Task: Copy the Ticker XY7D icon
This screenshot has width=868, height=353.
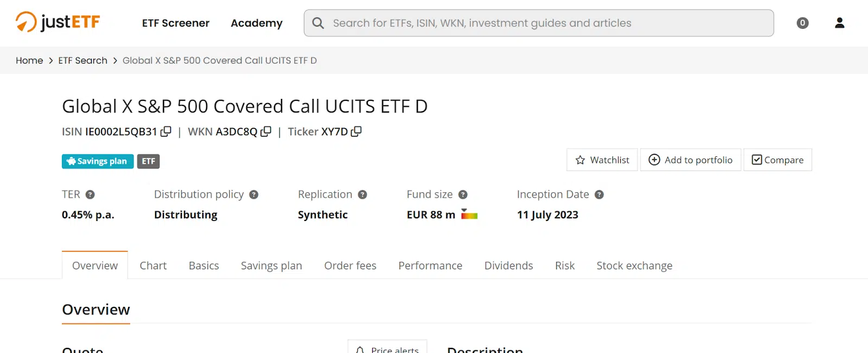Action: [x=356, y=131]
